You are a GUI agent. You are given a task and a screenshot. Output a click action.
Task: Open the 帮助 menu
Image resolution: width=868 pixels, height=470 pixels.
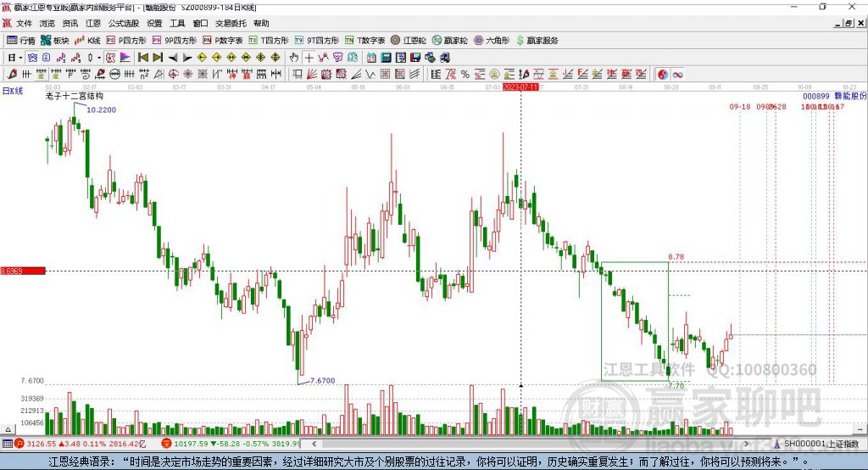[x=261, y=23]
